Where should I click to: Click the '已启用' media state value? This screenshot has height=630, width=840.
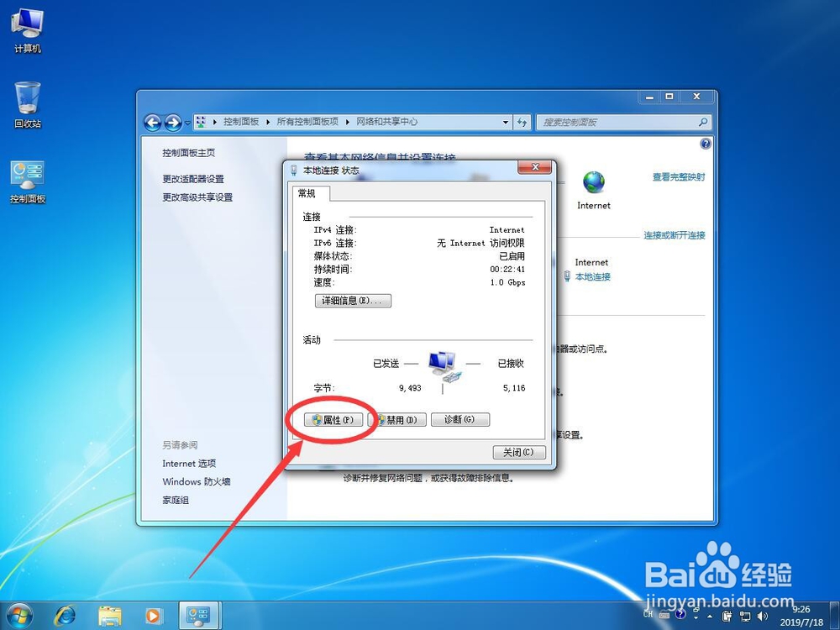[x=512, y=256]
